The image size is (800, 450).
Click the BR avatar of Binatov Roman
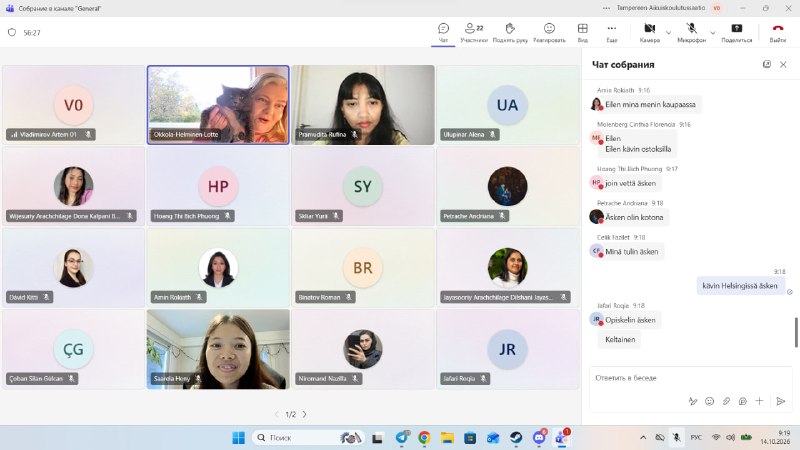pyautogui.click(x=362, y=267)
